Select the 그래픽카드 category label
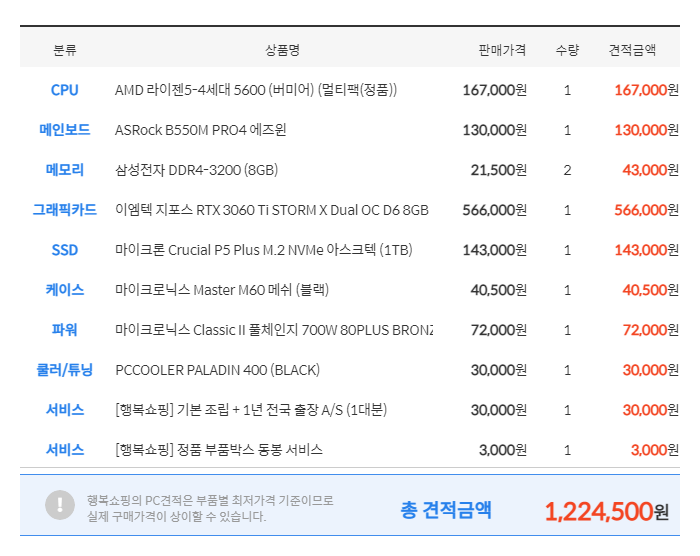Screen dimensions: 700x556 (65, 210)
